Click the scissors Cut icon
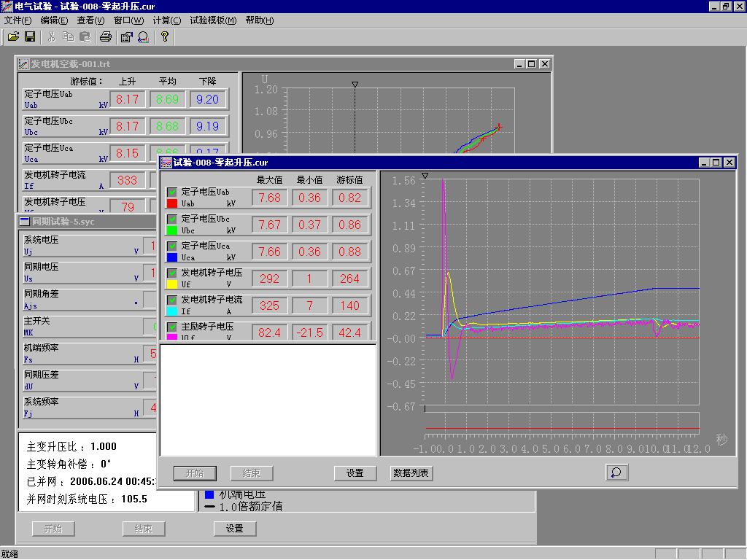747x560 pixels. (51, 36)
